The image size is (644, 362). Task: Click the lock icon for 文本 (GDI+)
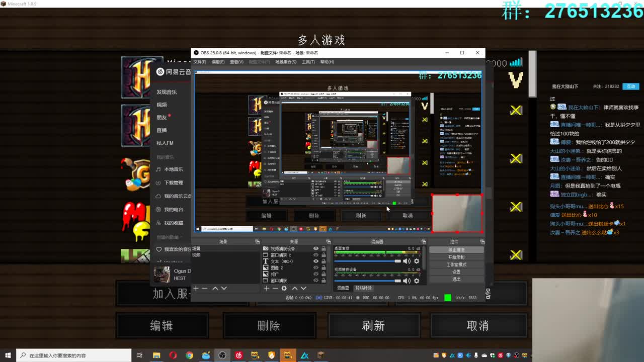[324, 261]
